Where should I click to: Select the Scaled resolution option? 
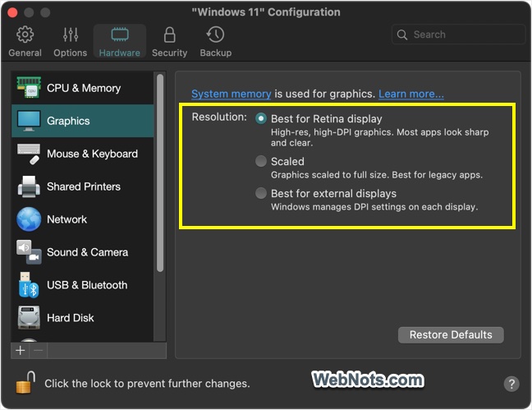point(261,161)
